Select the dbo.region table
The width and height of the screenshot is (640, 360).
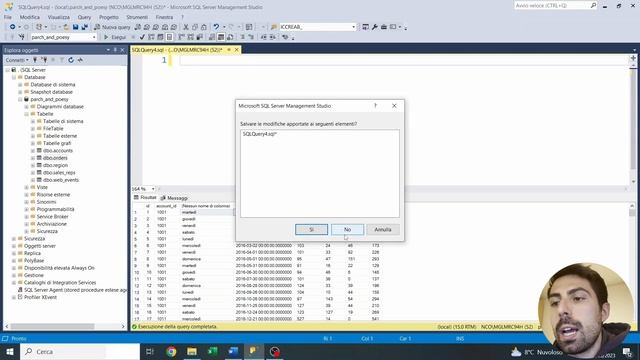(x=55, y=165)
